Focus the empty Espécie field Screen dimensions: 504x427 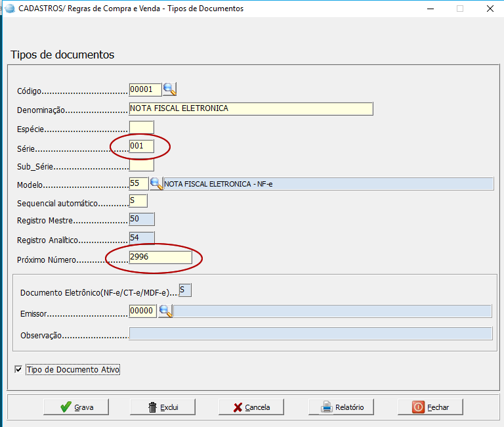(x=141, y=127)
